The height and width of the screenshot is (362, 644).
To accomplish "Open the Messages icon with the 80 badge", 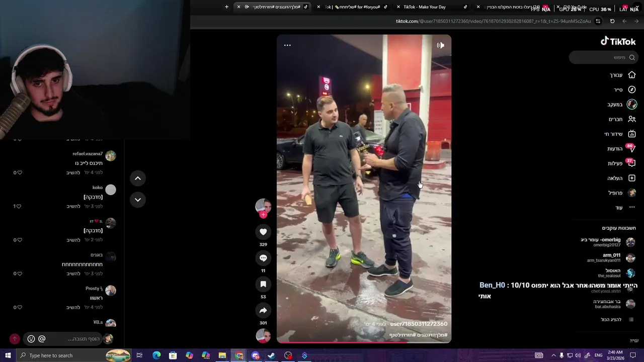I will point(631,148).
